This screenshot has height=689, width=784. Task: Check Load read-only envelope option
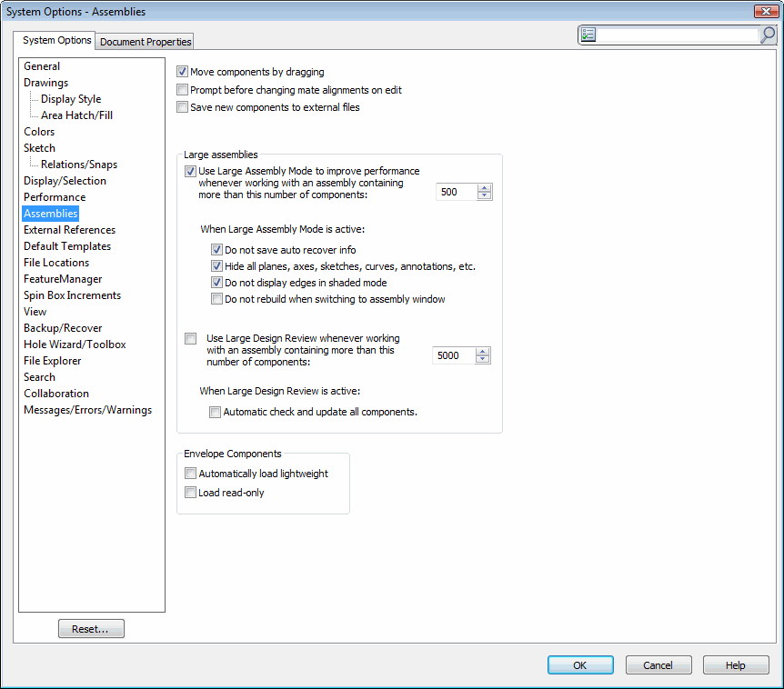pos(190,492)
